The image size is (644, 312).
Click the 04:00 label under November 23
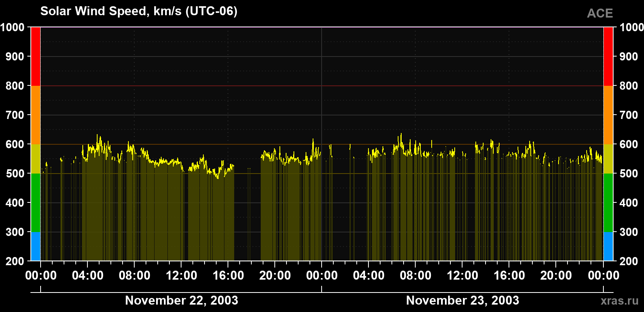click(x=369, y=276)
